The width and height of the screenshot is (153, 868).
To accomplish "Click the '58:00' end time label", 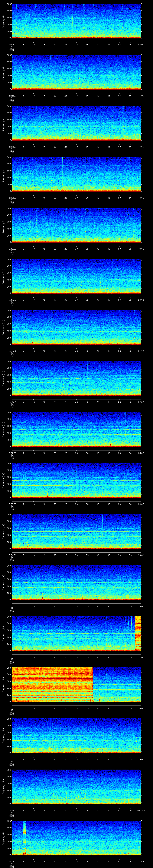I will pos(141,708).
